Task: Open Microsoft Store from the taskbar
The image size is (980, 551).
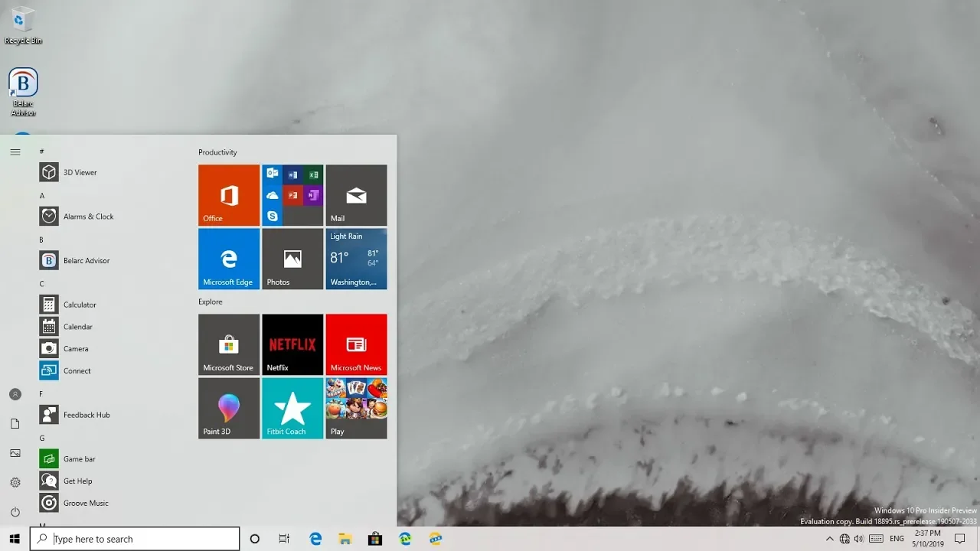Action: (375, 539)
